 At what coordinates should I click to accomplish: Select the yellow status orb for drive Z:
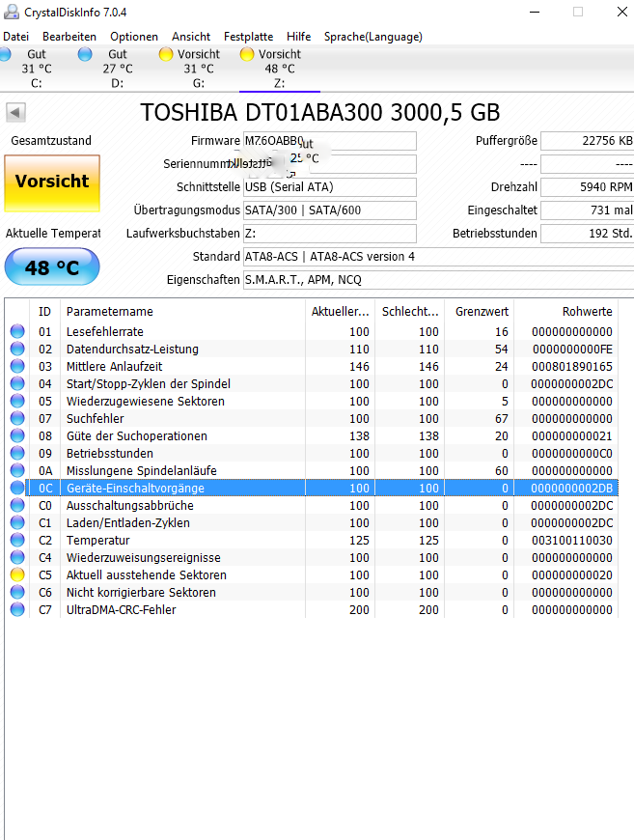coord(247,54)
